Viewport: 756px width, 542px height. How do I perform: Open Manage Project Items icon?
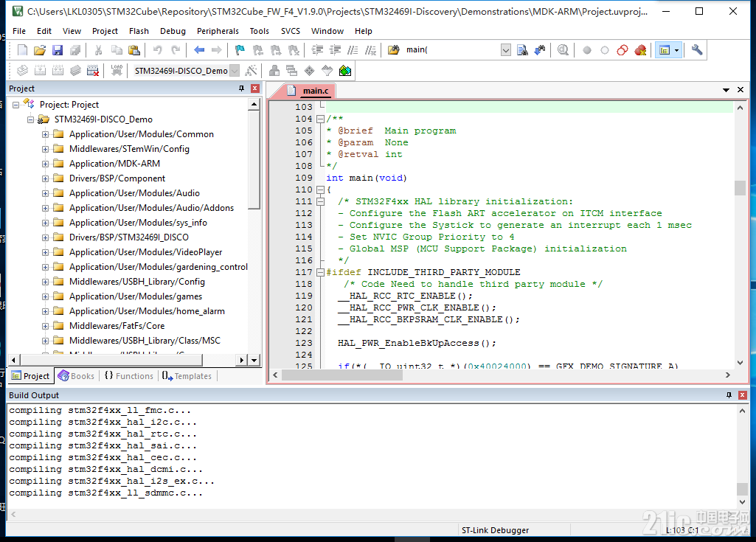click(274, 71)
